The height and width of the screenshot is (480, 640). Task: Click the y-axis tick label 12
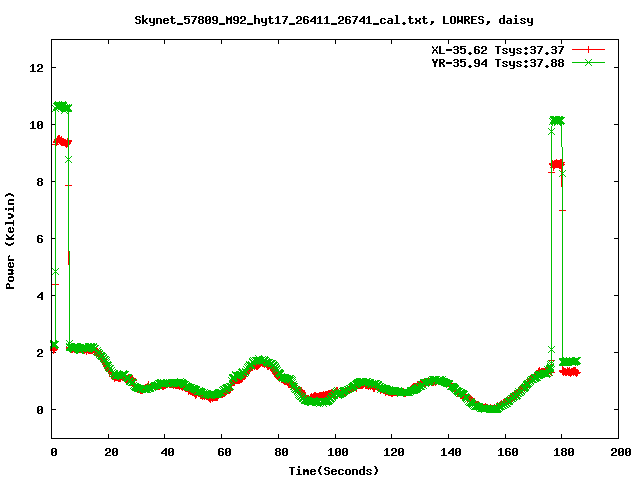[x=36, y=68]
